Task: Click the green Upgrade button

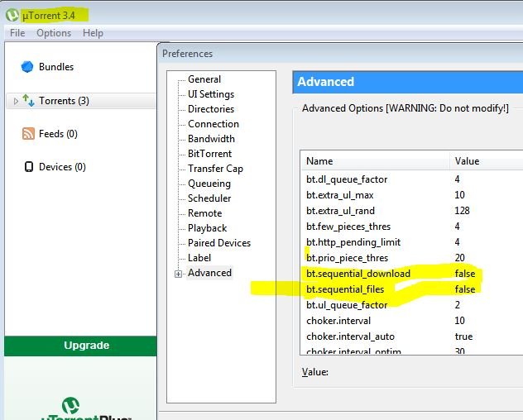Action: click(80, 346)
